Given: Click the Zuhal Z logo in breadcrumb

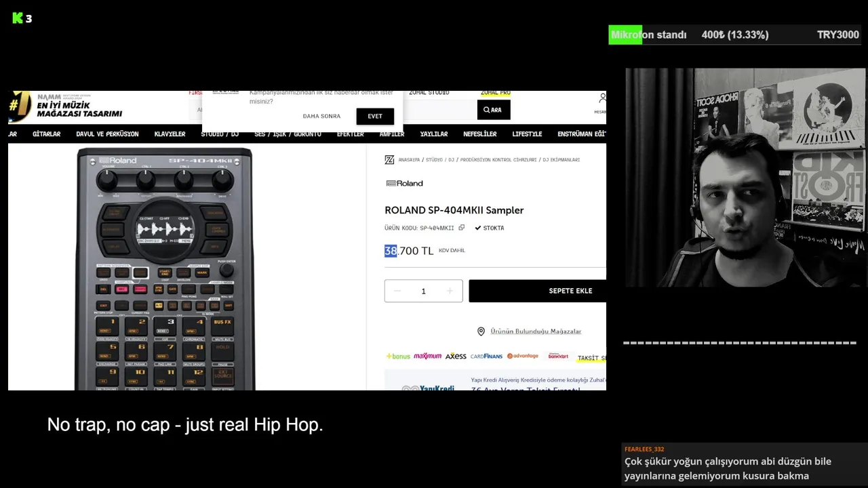Looking at the screenshot, I should click(389, 160).
